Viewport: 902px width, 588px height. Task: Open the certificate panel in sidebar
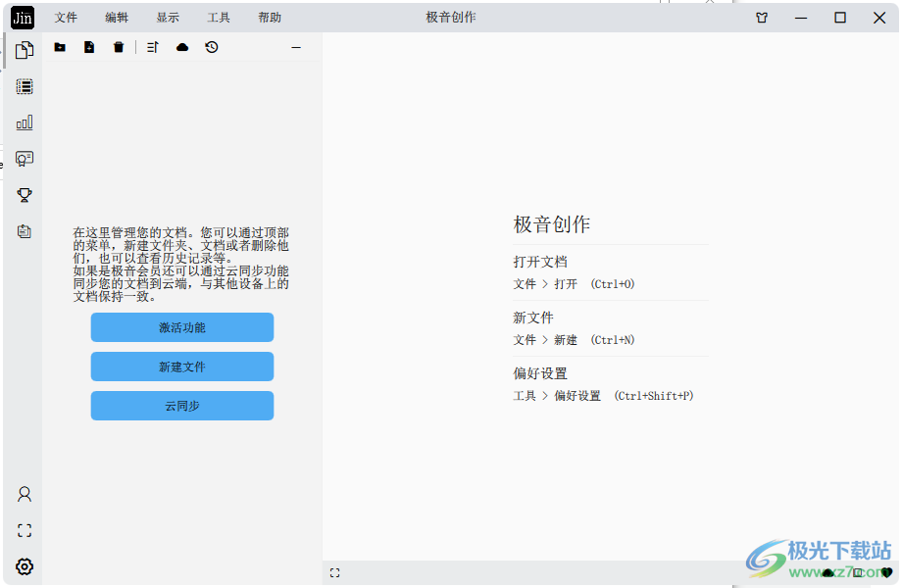(25, 159)
